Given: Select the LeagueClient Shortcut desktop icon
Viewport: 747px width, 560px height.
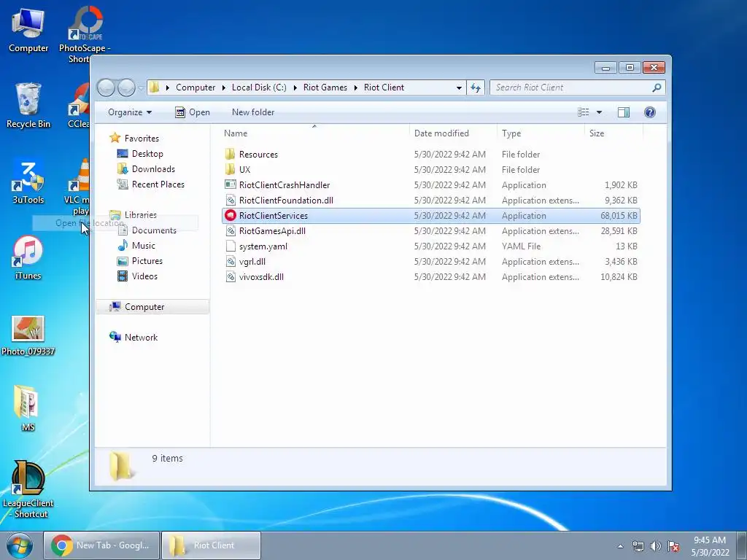Looking at the screenshot, I should (28, 489).
